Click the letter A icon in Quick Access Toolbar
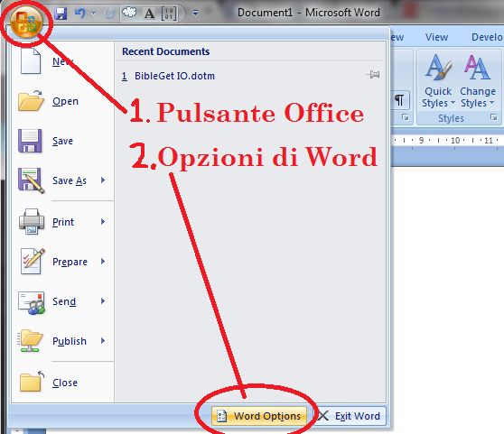This screenshot has width=504, height=434. 149,14
